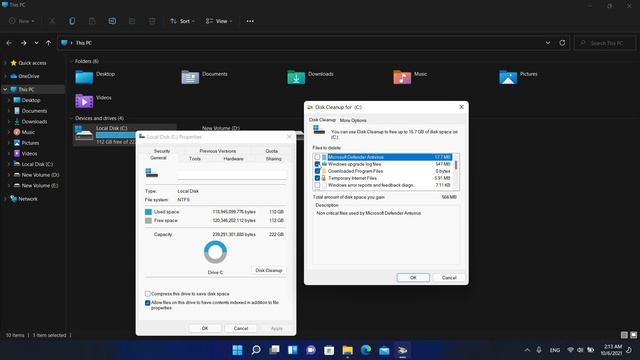640x360 pixels.
Task: Open the See more (three dots) menu
Action: point(250,21)
